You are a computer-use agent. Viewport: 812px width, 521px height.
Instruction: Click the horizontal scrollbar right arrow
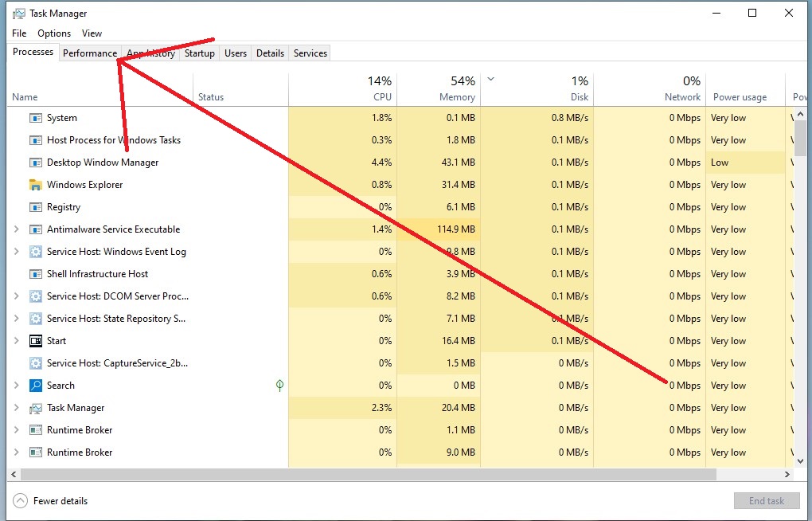pyautogui.click(x=787, y=474)
